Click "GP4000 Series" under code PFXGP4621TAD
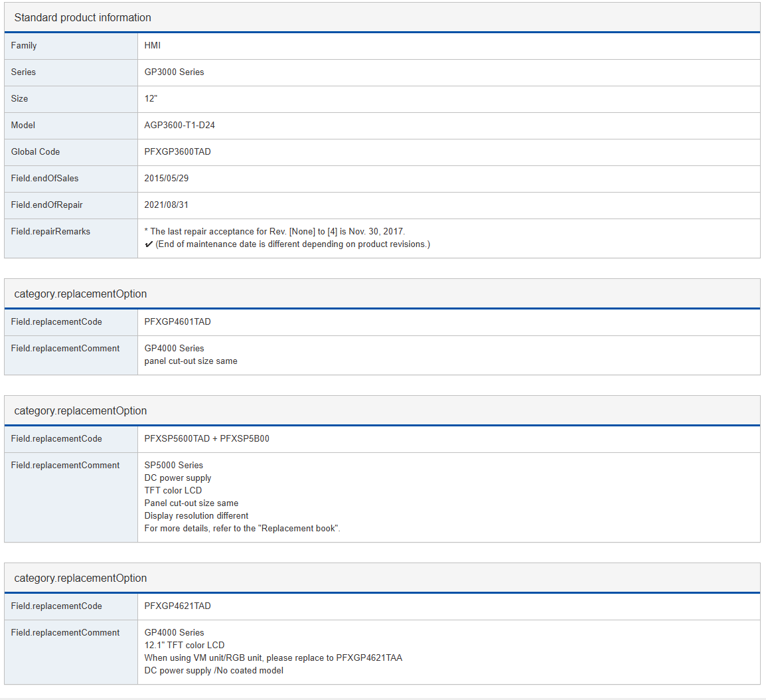 click(175, 632)
